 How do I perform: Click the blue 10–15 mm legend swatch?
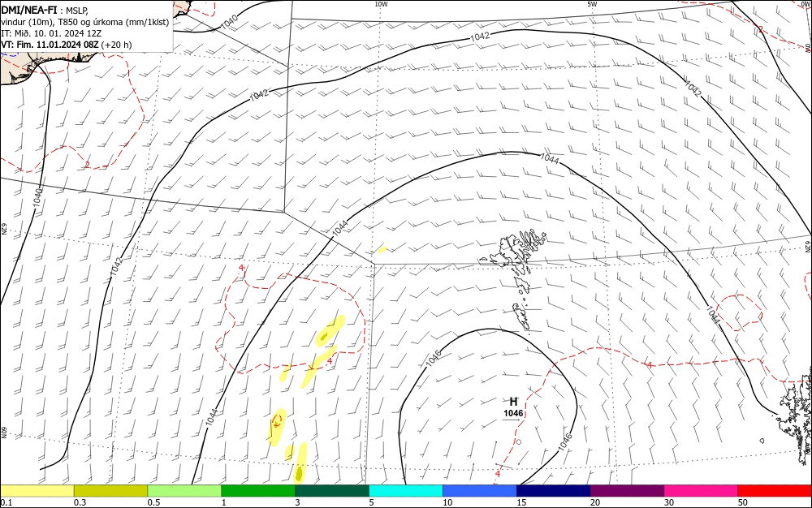[480, 491]
